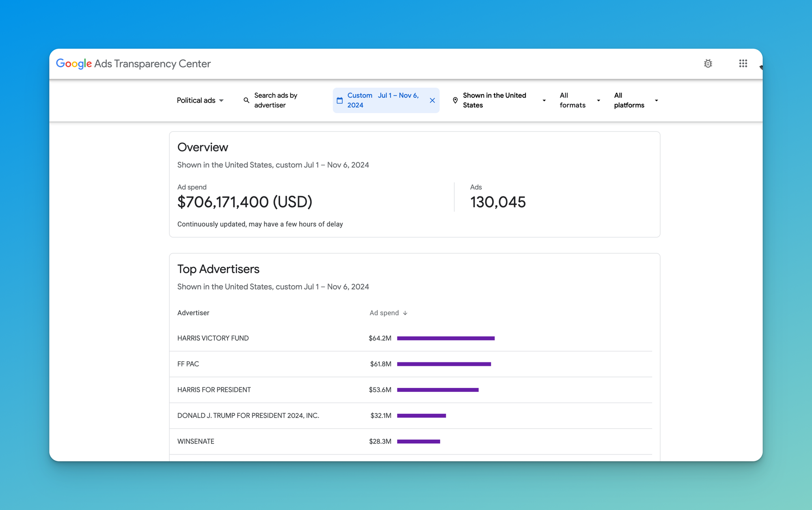
Task: Click the location pin icon
Action: click(455, 100)
